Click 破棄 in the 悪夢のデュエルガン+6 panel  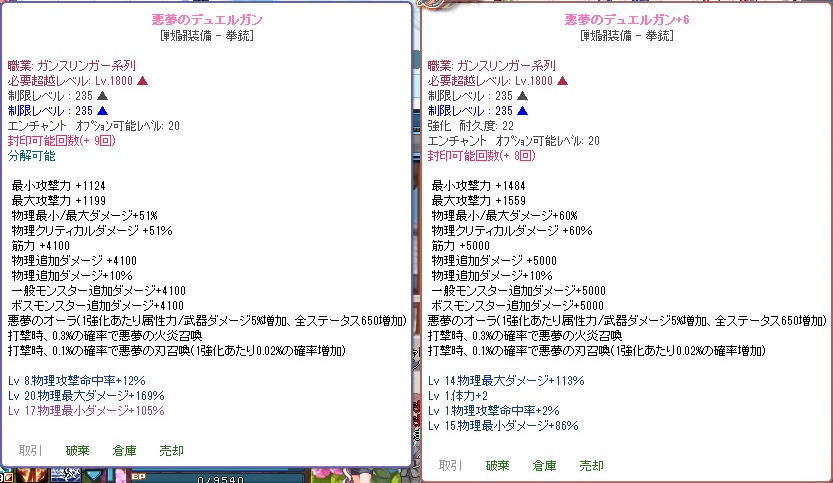click(x=497, y=465)
